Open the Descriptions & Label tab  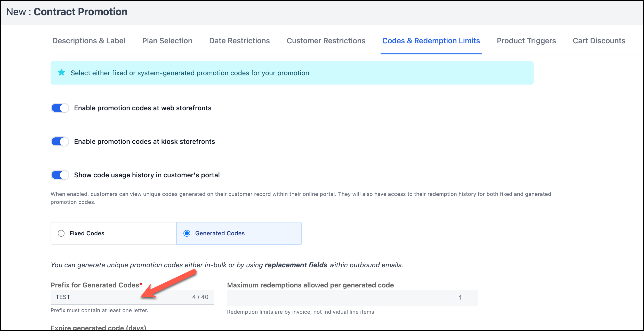click(89, 41)
